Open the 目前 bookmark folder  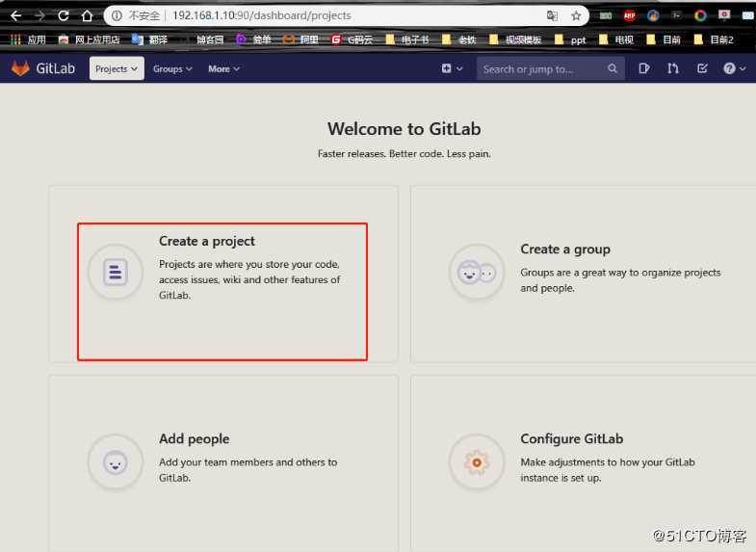664,39
